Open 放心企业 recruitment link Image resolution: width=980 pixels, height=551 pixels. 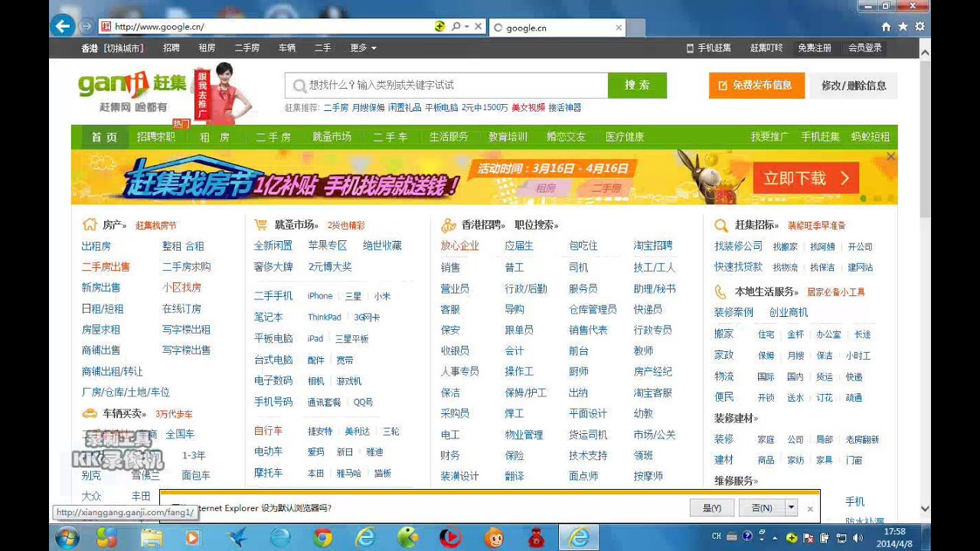459,246
